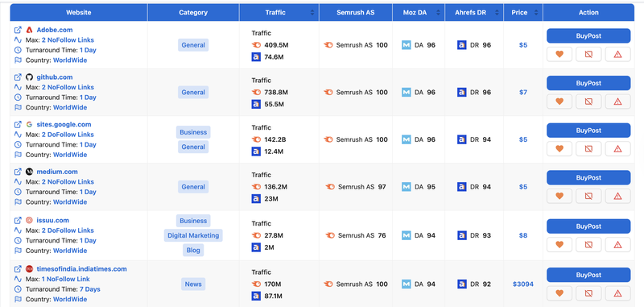The image size is (644, 307).
Task: Open the issuu.com website link
Action: (53, 220)
